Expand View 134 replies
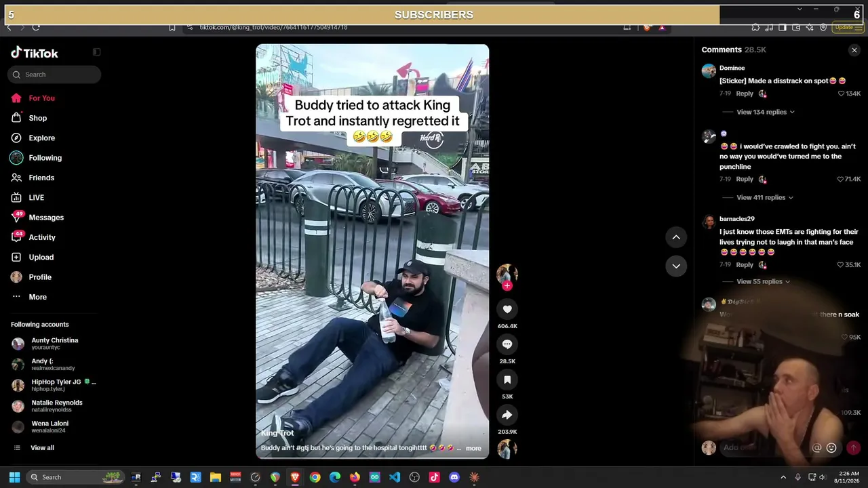Screen dimensions: 868x488 click(766, 112)
